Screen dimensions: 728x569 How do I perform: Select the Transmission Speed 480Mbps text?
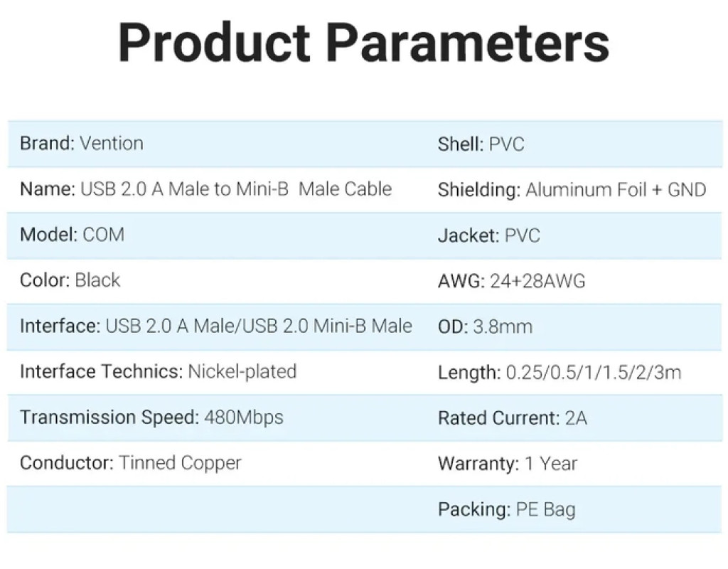point(244,417)
